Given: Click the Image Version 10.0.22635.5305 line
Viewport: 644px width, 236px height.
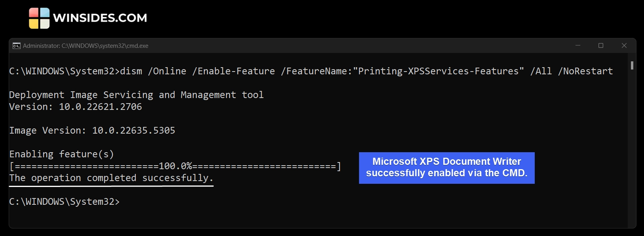Looking at the screenshot, I should click(92, 130).
